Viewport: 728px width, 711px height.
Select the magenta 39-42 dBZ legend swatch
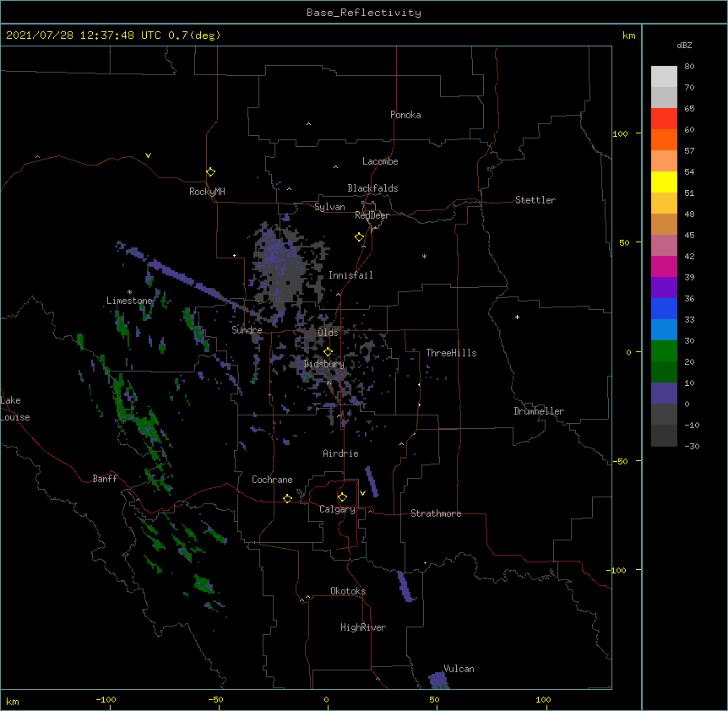(x=664, y=266)
